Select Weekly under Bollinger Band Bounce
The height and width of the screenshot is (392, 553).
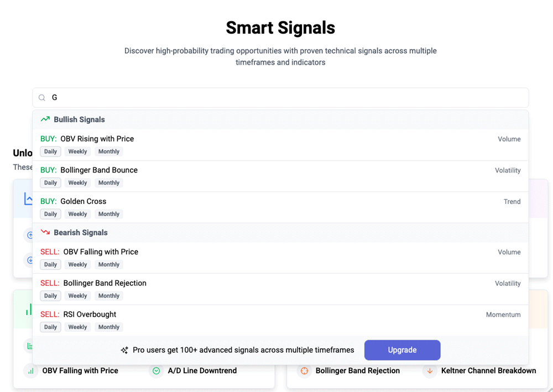pyautogui.click(x=77, y=183)
